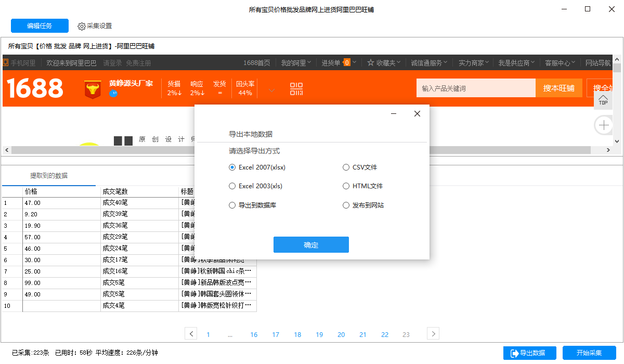Select title cell 新品韩版波点宽 in row 8
Image resolution: width=624 pixels, height=364 pixels.
(217, 283)
